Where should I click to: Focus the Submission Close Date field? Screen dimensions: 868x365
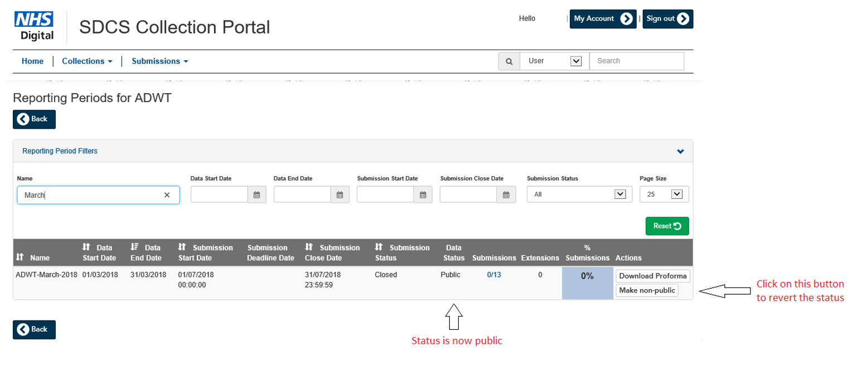point(468,194)
